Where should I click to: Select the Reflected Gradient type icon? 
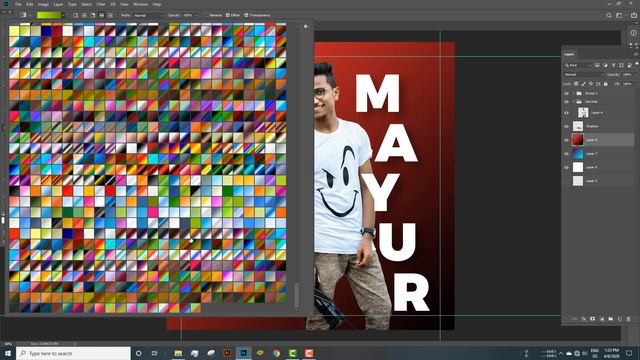click(x=102, y=15)
